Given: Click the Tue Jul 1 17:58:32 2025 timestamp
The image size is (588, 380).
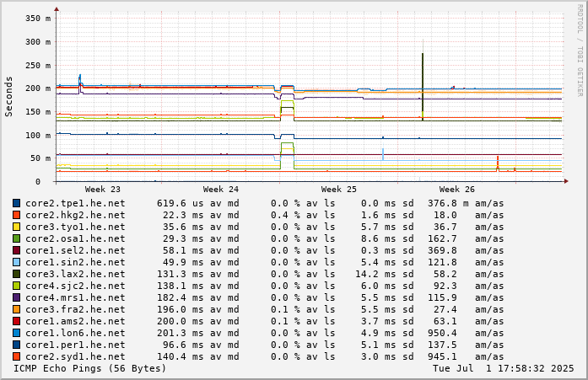Looking at the screenshot, I should (504, 368).
